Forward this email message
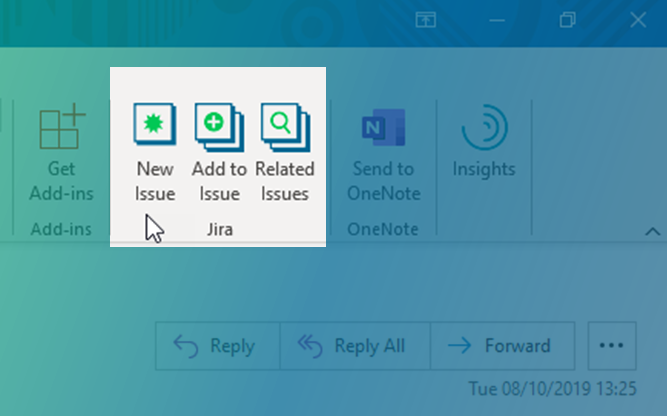Viewport: 667px width, 416px height. pyautogui.click(x=502, y=346)
